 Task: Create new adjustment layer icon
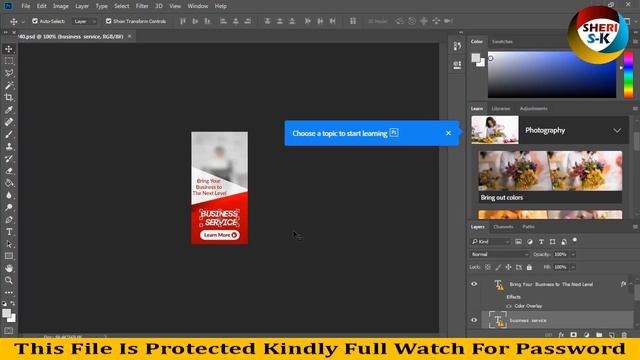pos(586,335)
